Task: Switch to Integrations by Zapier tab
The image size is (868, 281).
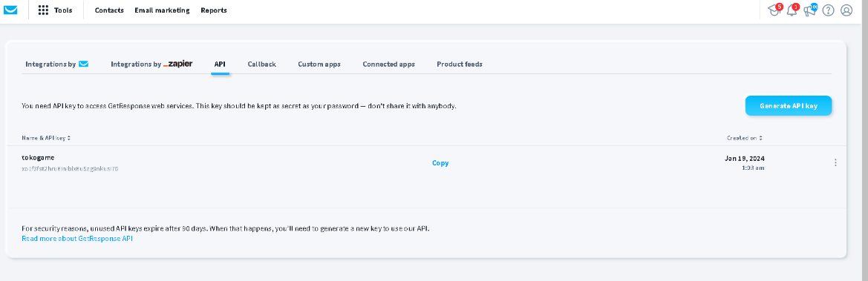Action: click(151, 65)
